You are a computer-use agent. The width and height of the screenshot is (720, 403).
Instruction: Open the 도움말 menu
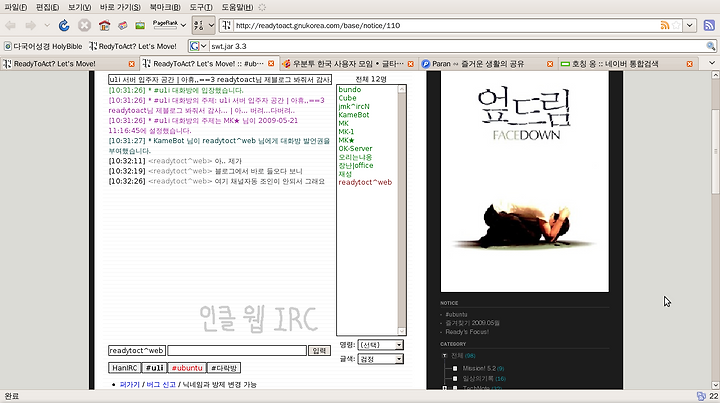(x=237, y=7)
